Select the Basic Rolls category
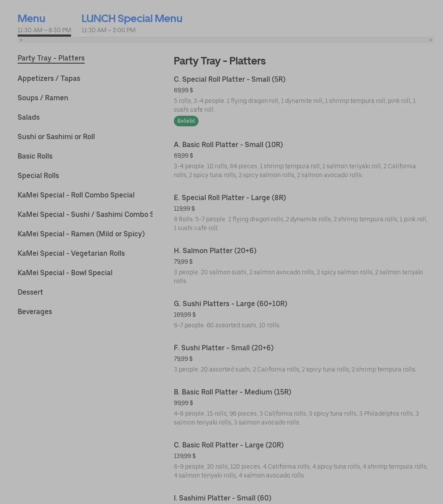The height and width of the screenshot is (504, 443). pos(35,156)
